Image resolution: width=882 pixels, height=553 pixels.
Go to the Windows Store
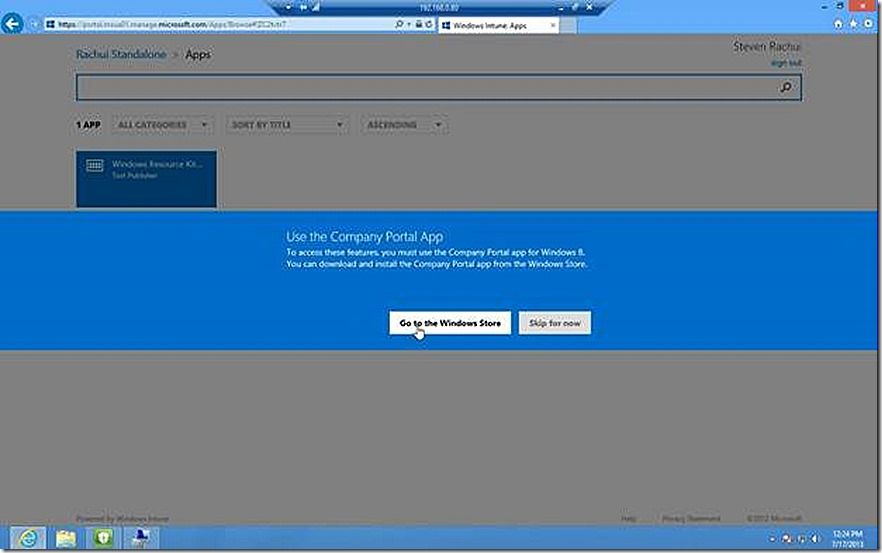point(449,323)
